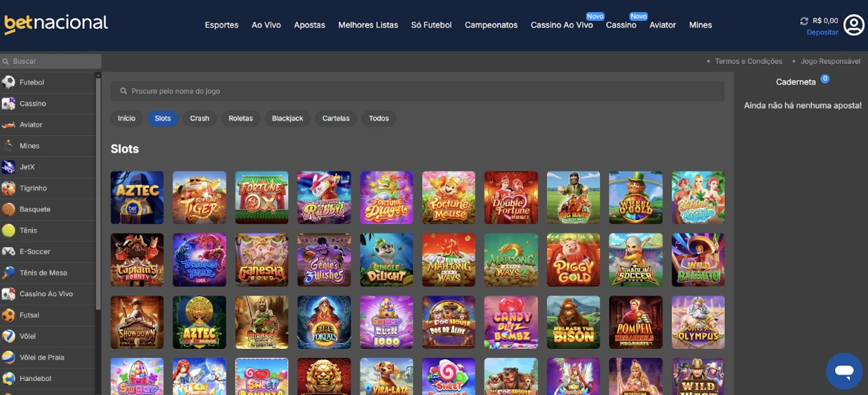868x395 pixels.
Task: Open Aviator in the top navigation
Action: click(x=663, y=25)
